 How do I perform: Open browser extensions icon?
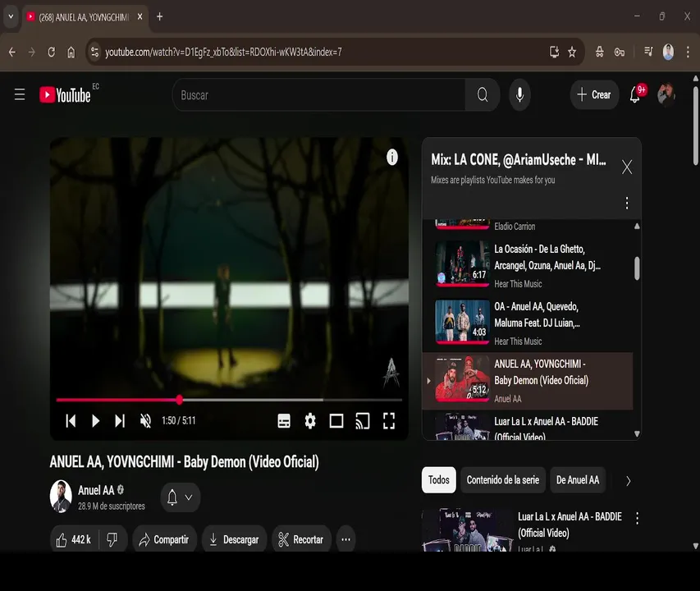600,53
